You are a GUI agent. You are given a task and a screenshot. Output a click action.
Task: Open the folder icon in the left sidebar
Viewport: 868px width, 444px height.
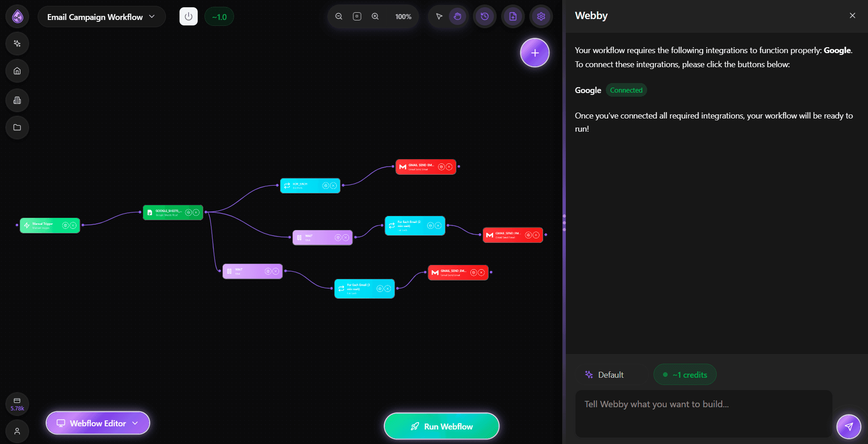(17, 128)
